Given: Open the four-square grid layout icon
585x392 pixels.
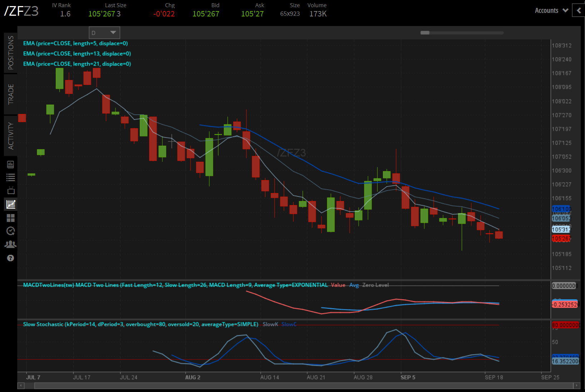Looking at the screenshot, I should click(x=11, y=218).
